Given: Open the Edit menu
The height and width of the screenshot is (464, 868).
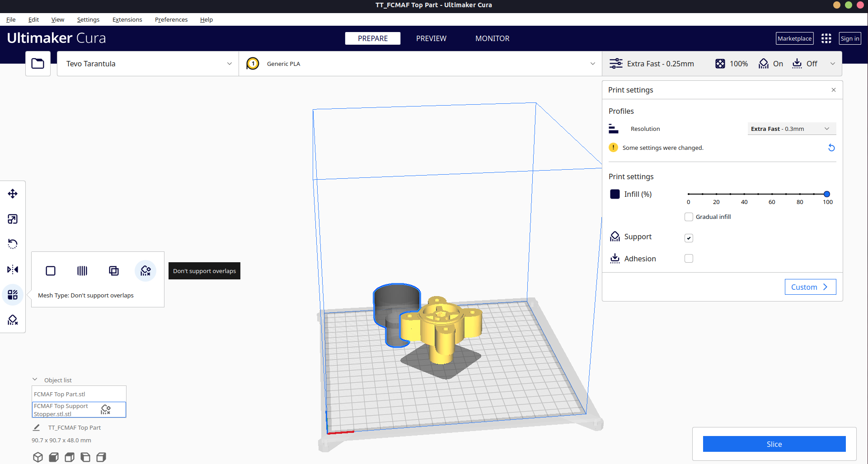Looking at the screenshot, I should point(33,19).
